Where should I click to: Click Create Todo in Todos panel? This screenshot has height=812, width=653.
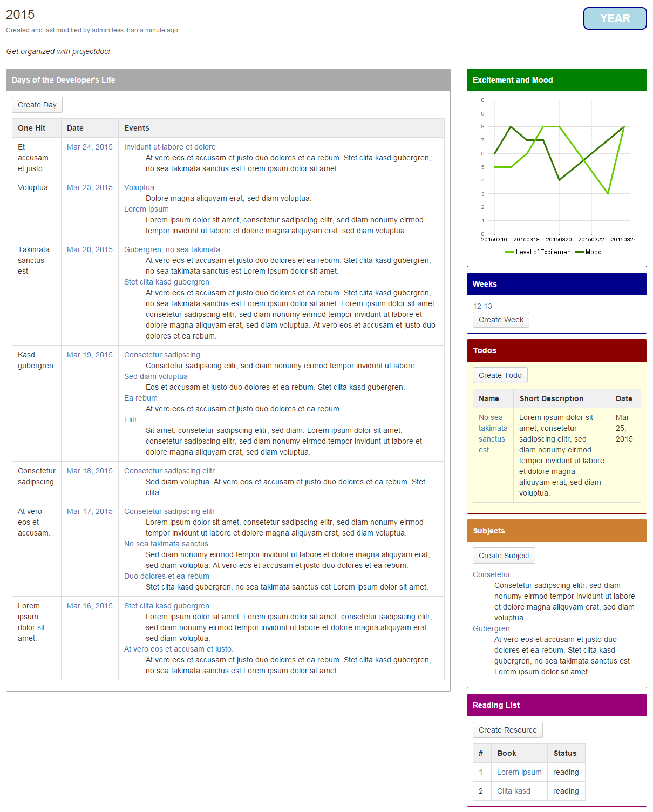(x=500, y=375)
